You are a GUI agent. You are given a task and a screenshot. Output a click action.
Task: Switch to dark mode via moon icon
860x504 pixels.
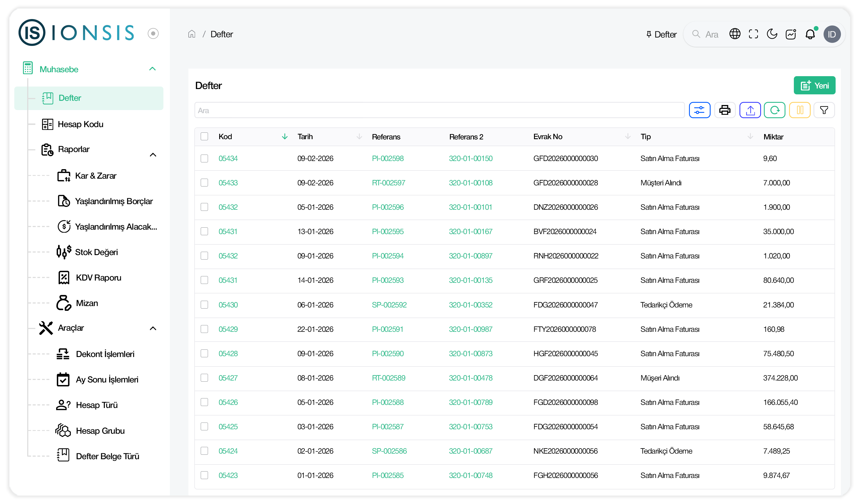tap(772, 34)
